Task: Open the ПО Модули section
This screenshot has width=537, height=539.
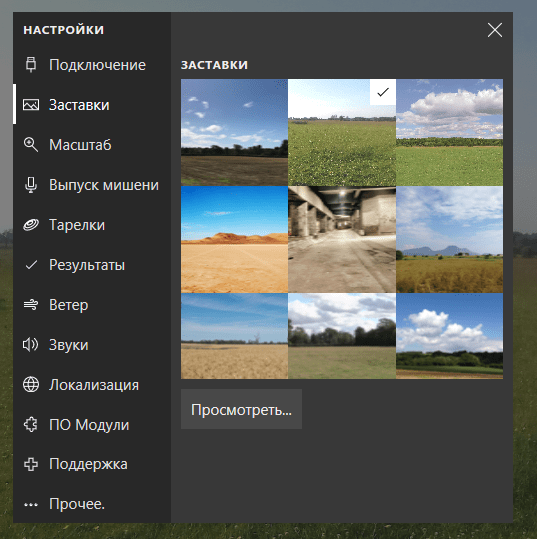Action: pos(92,425)
